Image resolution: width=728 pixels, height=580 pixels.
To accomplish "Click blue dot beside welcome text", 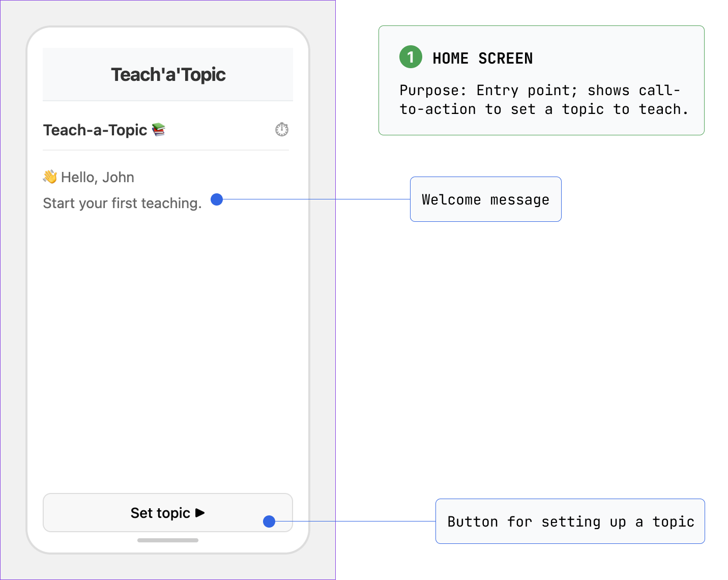I will [217, 199].
